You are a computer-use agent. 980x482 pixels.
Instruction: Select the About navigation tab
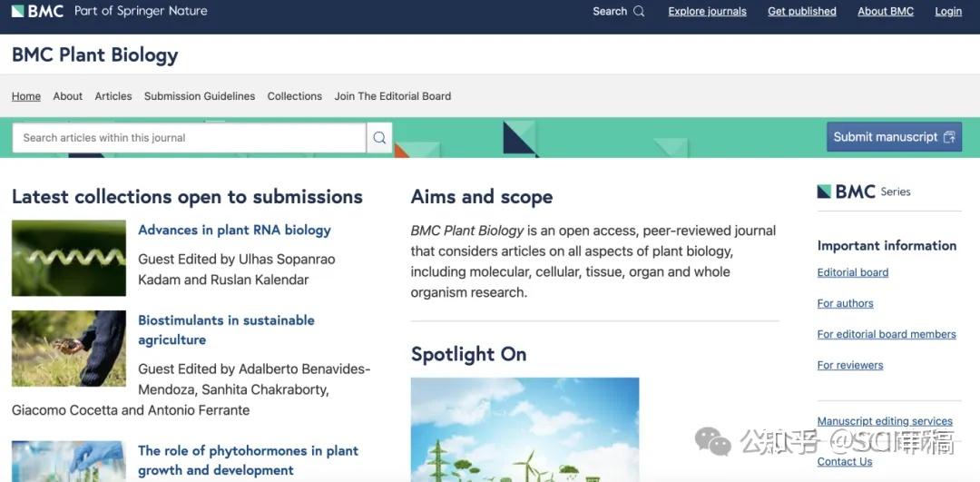click(67, 96)
